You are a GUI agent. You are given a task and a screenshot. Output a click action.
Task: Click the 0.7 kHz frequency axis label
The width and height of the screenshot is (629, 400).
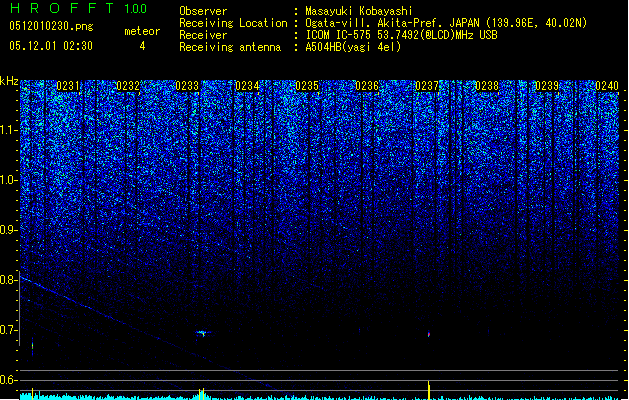click(9, 330)
